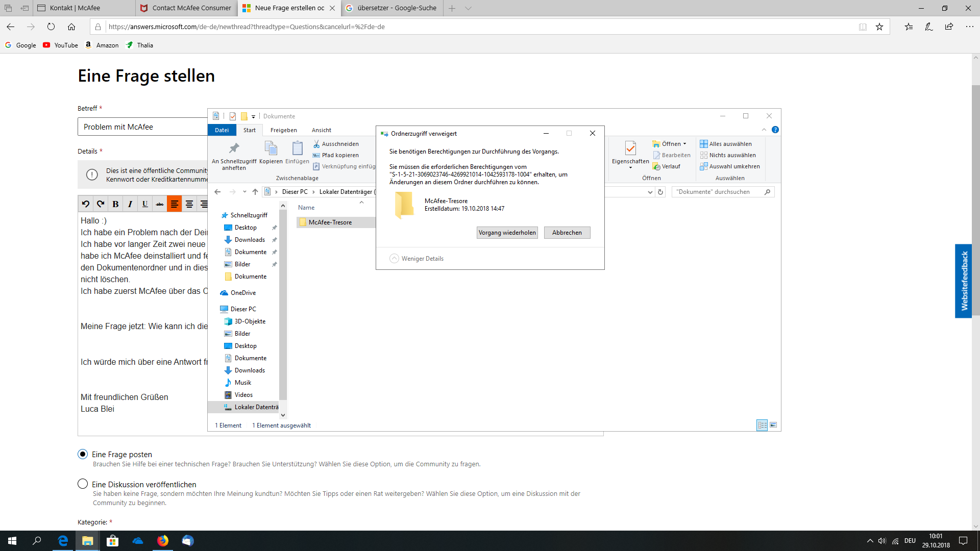The image size is (980, 551).
Task: Click Abbrechen button in the dialog
Action: coord(567,233)
